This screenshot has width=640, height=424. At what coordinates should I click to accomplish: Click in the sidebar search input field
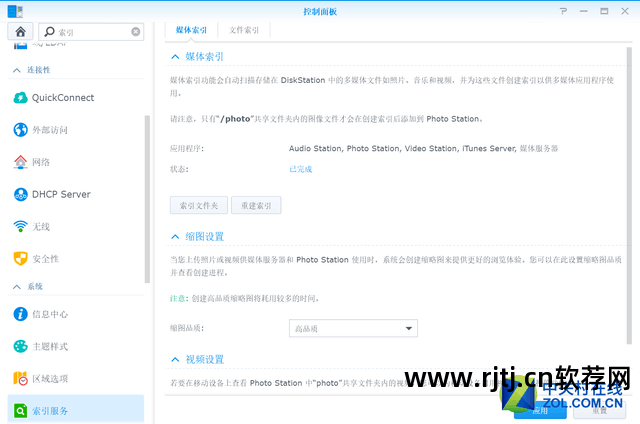[91, 31]
